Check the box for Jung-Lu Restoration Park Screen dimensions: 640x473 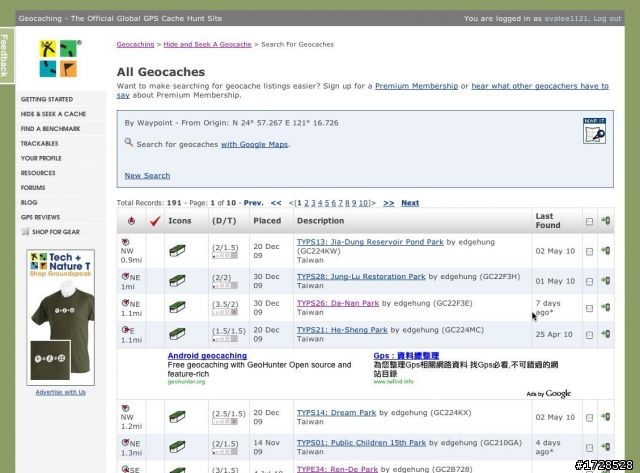click(x=589, y=282)
